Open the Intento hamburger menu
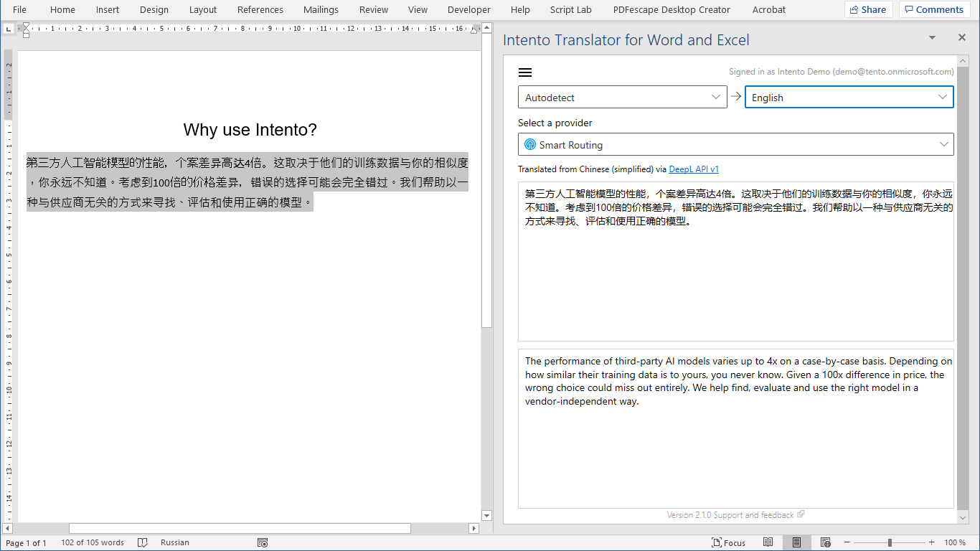Screen dimensions: 980x551 pos(525,72)
